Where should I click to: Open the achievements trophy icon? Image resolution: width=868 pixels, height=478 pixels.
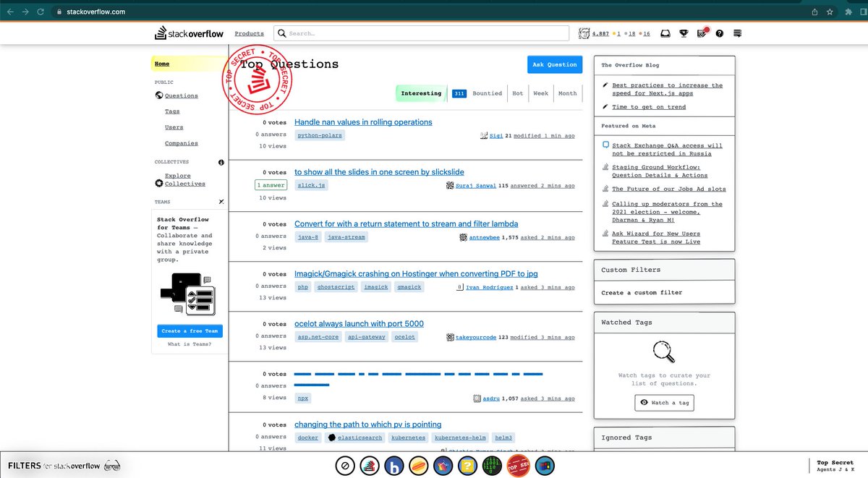tap(684, 33)
